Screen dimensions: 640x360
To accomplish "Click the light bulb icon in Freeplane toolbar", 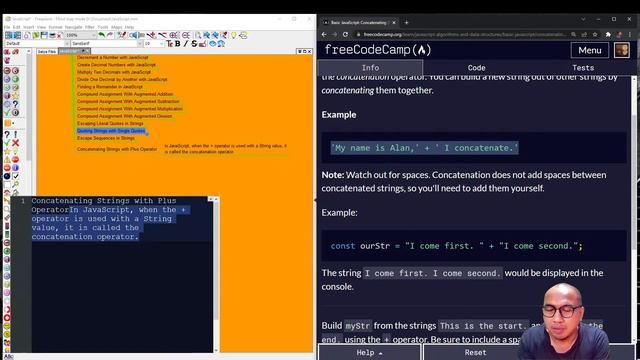I will [233, 36].
